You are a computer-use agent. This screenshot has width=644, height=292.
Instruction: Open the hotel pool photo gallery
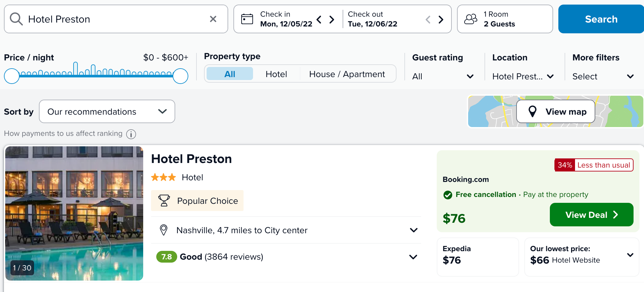[x=74, y=213]
